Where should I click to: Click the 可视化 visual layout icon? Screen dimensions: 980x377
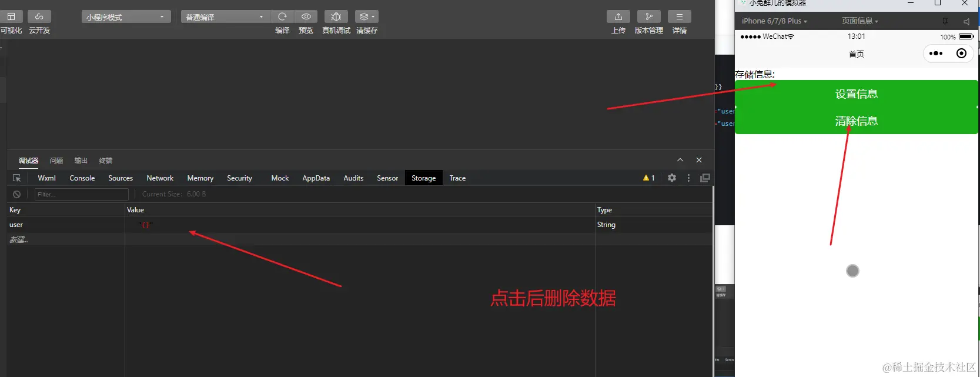click(11, 16)
